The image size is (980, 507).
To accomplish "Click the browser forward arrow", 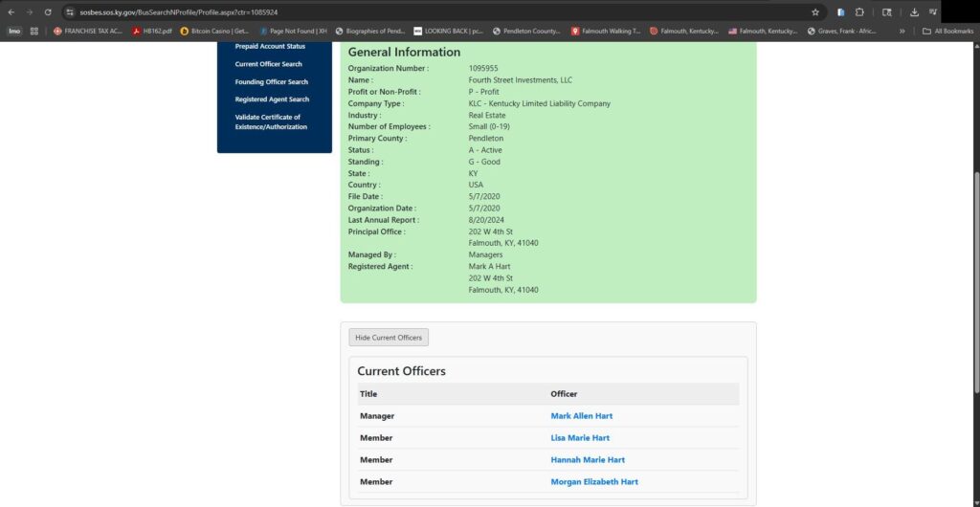I will pos(30,11).
